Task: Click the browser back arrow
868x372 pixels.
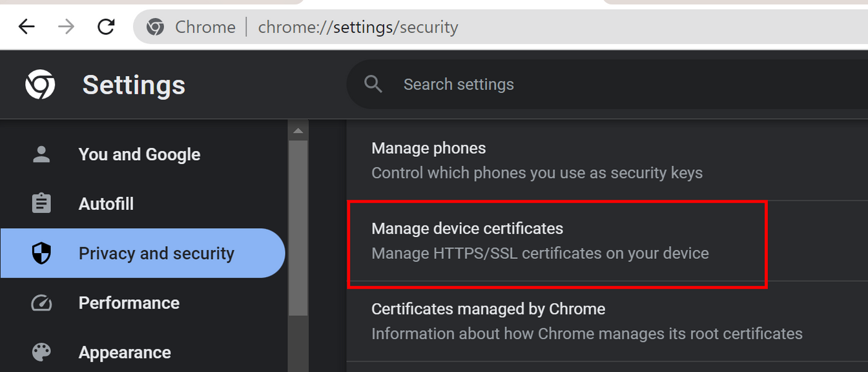Action: click(26, 27)
